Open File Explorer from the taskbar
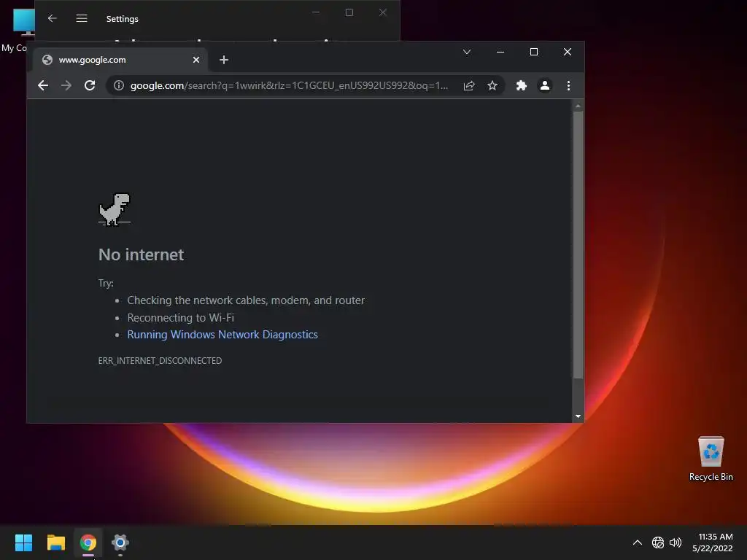This screenshot has width=747, height=560. pos(55,542)
